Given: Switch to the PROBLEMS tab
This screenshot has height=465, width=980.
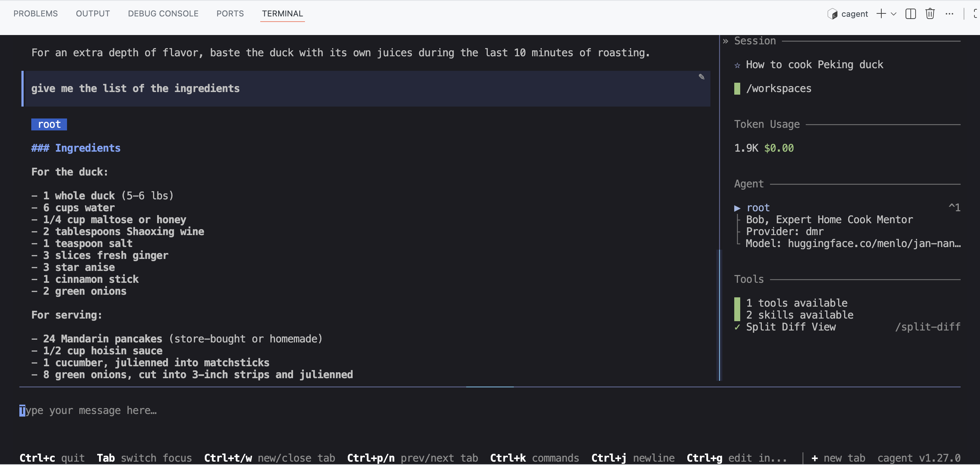Looking at the screenshot, I should 35,14.
